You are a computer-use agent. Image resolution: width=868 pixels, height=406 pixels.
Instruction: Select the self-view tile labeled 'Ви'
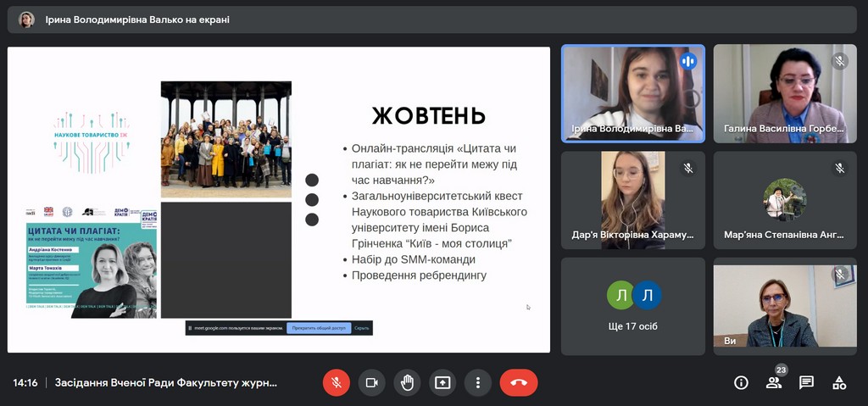coord(785,306)
